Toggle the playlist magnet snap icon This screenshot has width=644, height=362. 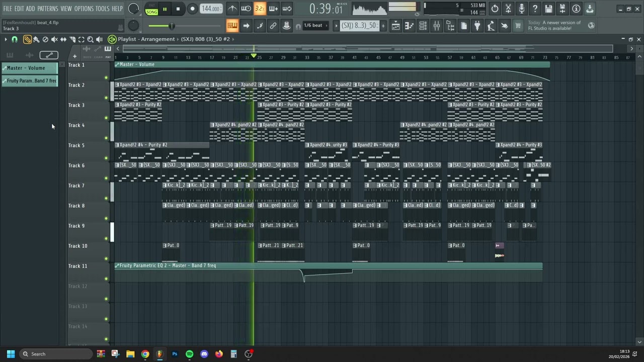(x=15, y=39)
